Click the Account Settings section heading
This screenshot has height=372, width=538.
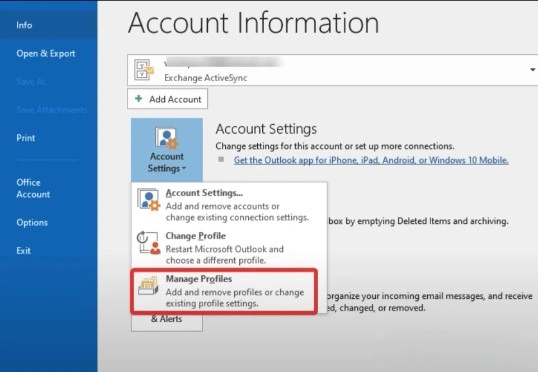coord(266,129)
